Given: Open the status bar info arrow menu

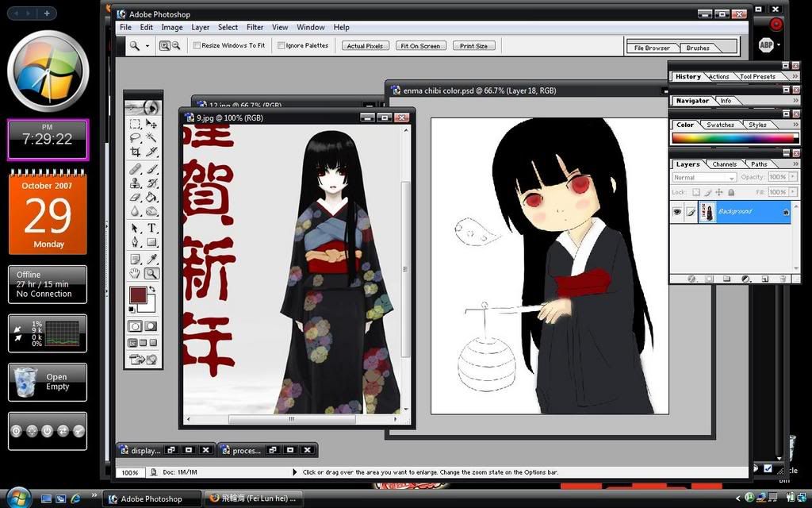Looking at the screenshot, I should [295, 472].
